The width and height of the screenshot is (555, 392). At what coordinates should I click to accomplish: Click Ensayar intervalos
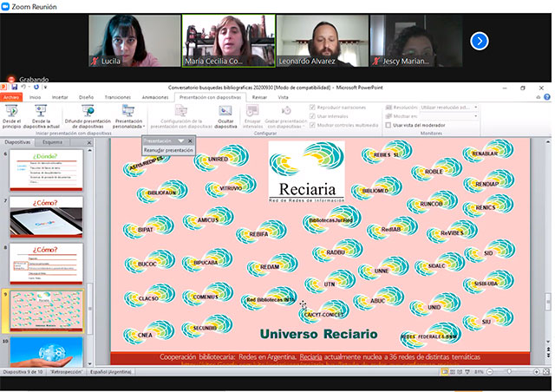coord(252,116)
